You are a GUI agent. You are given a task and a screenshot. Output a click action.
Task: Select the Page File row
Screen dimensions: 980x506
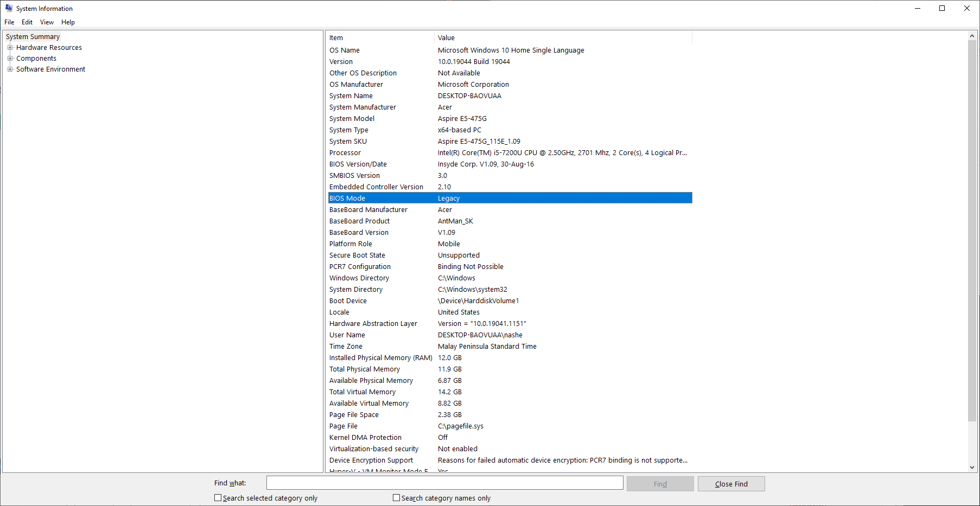510,426
